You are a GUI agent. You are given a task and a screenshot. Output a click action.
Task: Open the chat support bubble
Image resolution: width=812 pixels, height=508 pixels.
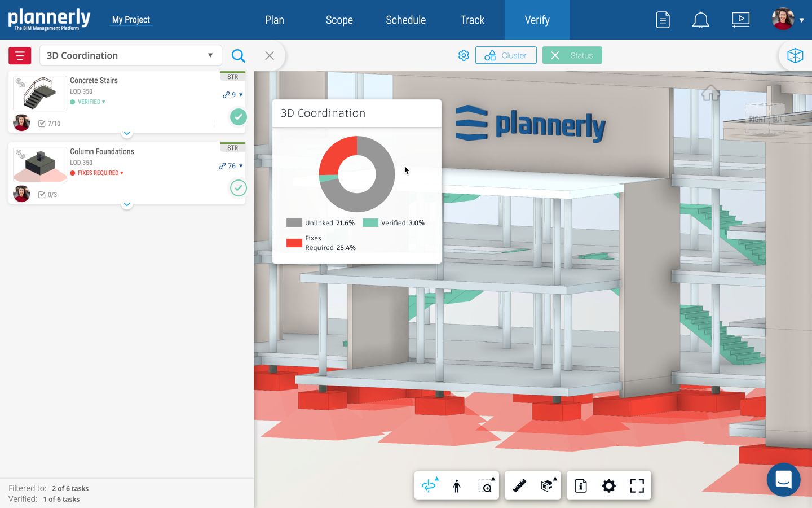784,480
